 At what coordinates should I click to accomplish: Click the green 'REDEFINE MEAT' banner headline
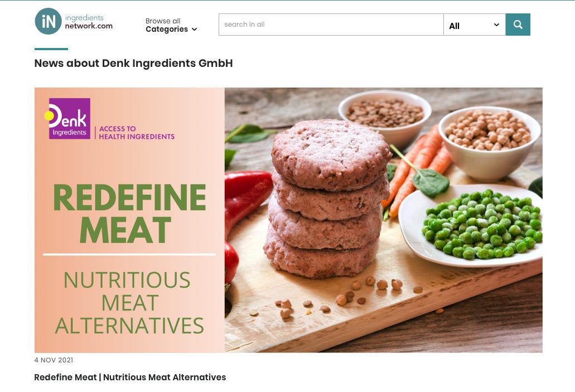pos(129,214)
